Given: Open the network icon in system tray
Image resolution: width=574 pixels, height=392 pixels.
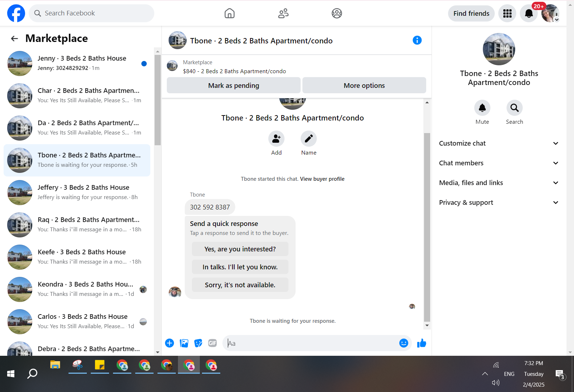Looking at the screenshot, I should (x=496, y=365).
